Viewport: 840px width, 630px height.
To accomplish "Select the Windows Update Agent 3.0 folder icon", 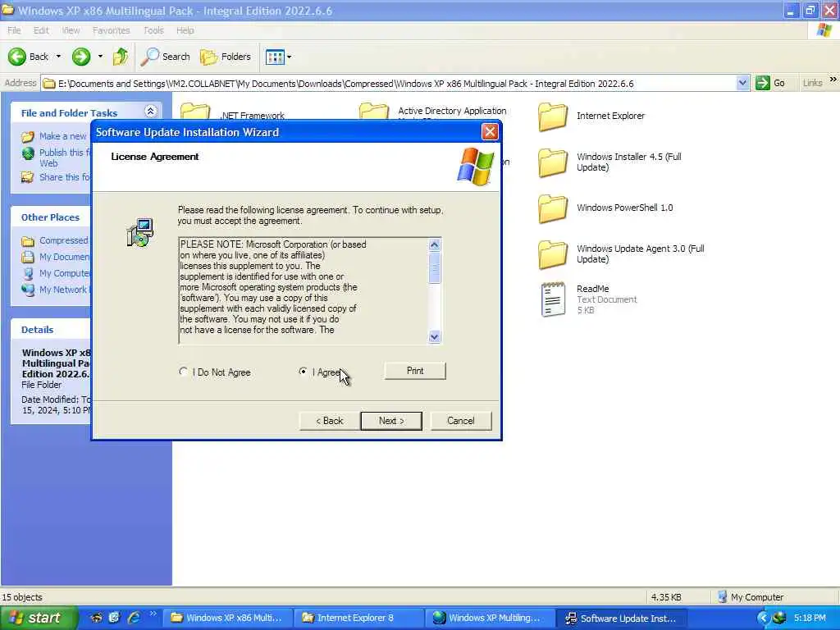I will pyautogui.click(x=553, y=254).
